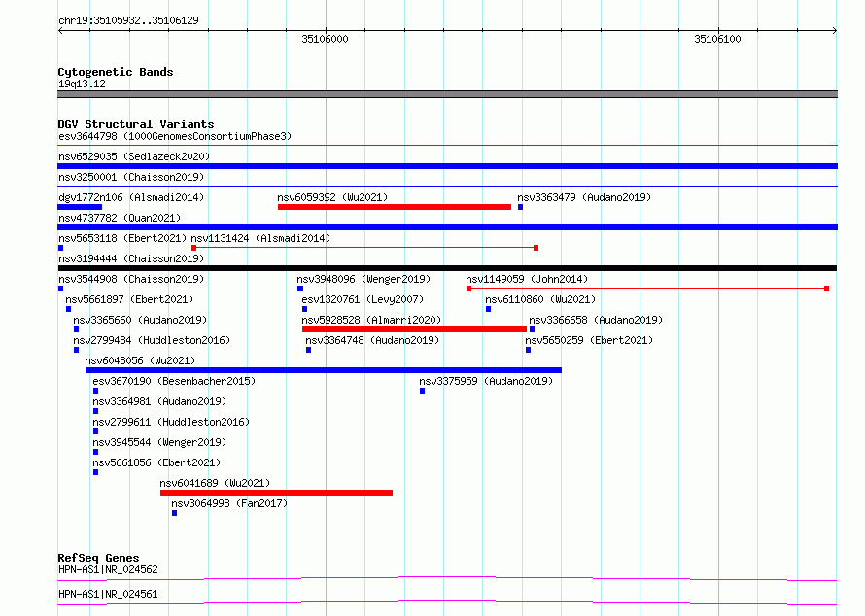This screenshot has height=616, width=865.
Task: Click the nsv3194444 Chaisson2019 black bar
Action: tap(447, 268)
